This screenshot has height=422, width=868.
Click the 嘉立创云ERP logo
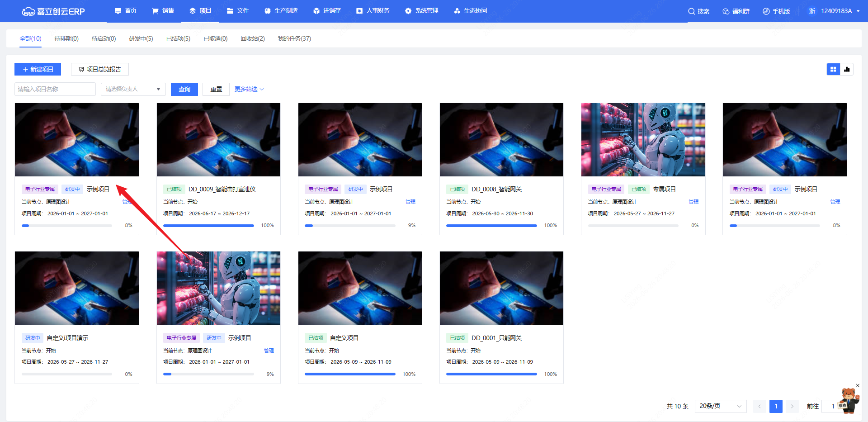pos(53,11)
